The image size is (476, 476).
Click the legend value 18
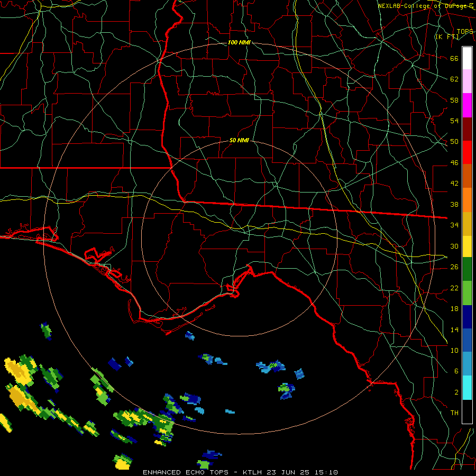coord(454,309)
